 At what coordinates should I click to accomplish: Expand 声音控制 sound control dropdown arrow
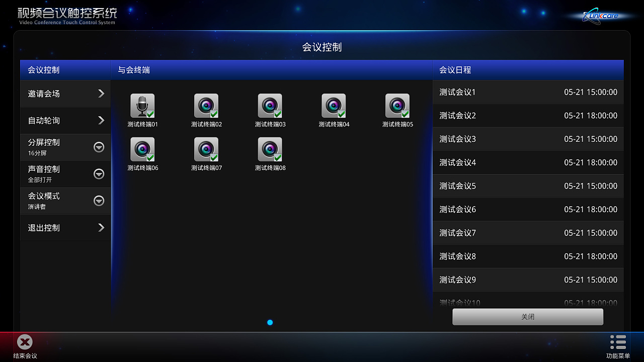pyautogui.click(x=99, y=174)
